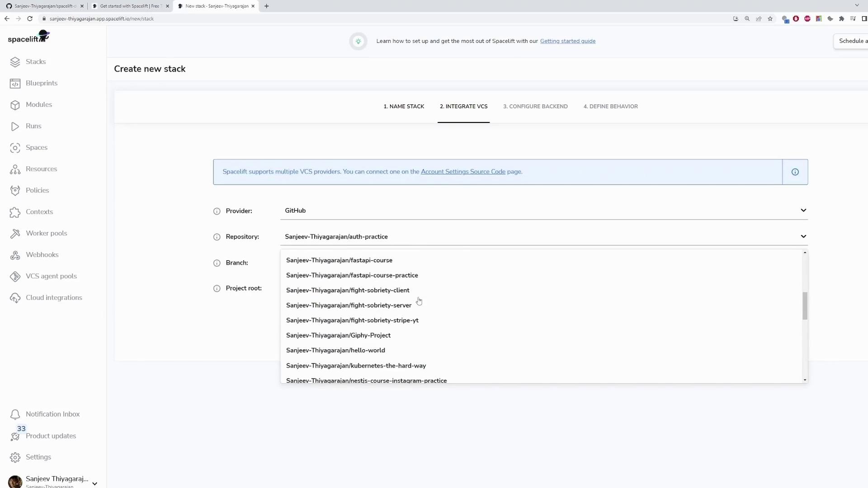Click the Webhooks sidebar icon
This screenshot has width=868, height=488.
[x=15, y=255]
